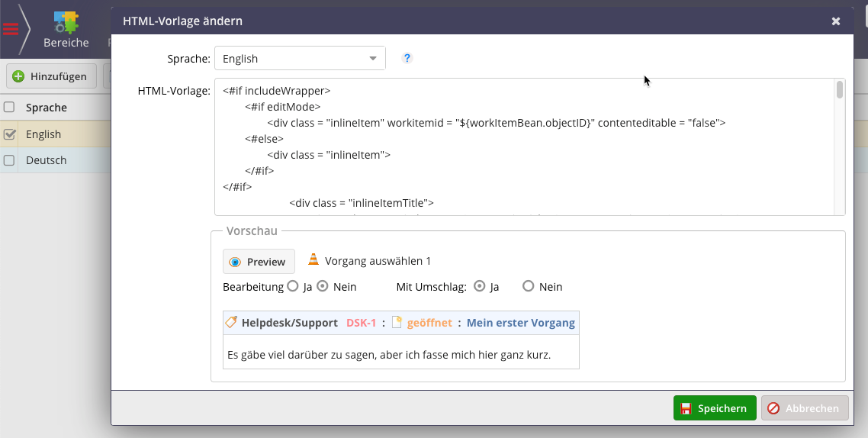The height and width of the screenshot is (438, 868).
Task: Click the document icon before geöffnet
Action: 397,323
